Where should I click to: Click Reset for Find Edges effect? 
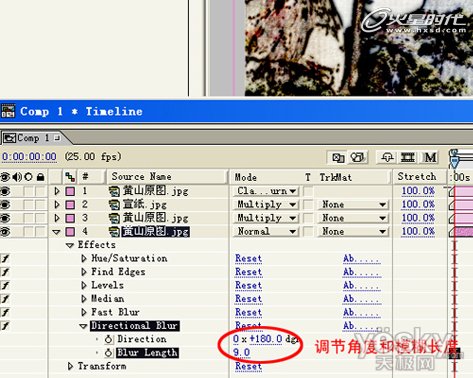tap(249, 272)
